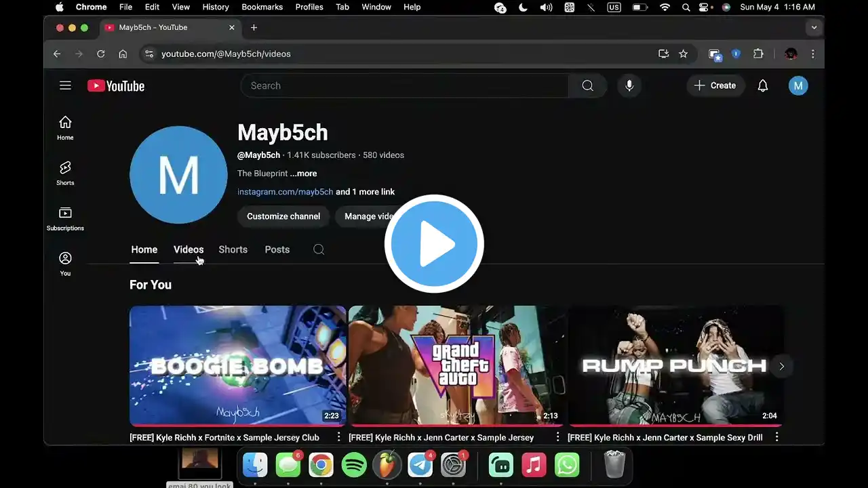Open Chrome profile picture in toolbar

(791, 54)
